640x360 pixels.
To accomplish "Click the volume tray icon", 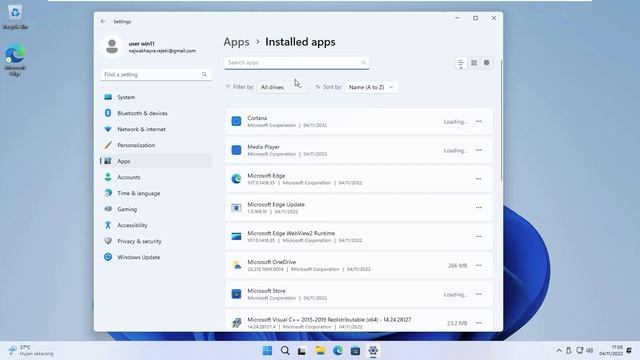I will coord(589,351).
